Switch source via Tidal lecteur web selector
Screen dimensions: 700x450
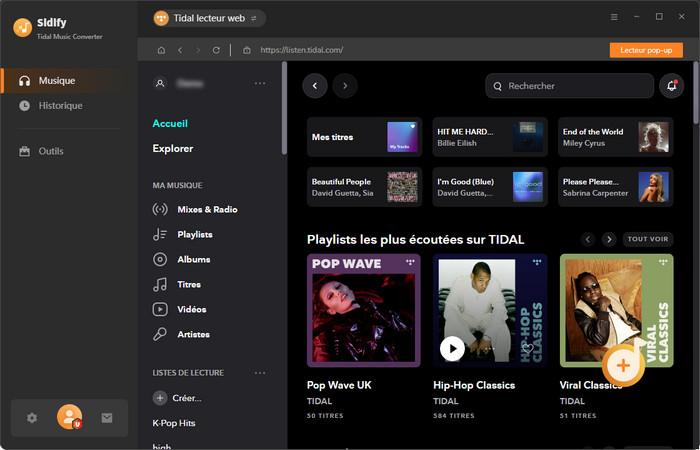(x=209, y=18)
